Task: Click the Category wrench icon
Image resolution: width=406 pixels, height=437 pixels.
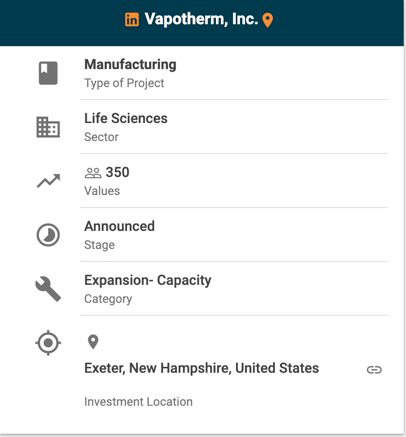Action: click(x=48, y=289)
